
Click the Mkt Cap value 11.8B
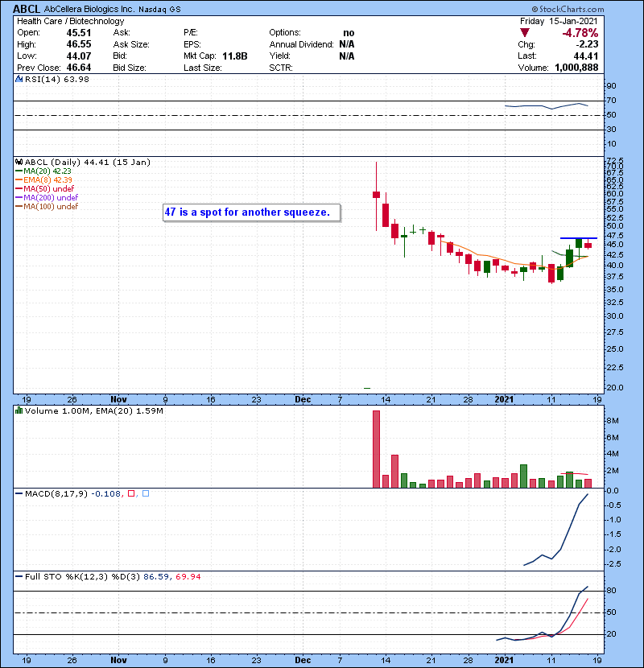[x=235, y=56]
